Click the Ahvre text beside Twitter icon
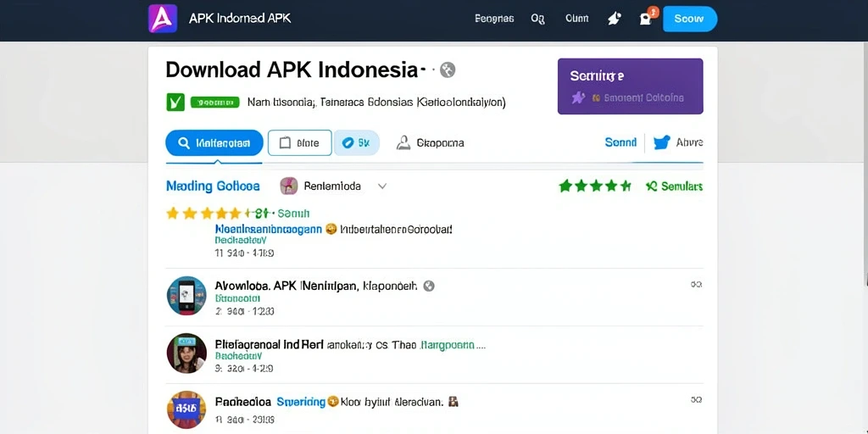868x434 pixels. [x=690, y=142]
